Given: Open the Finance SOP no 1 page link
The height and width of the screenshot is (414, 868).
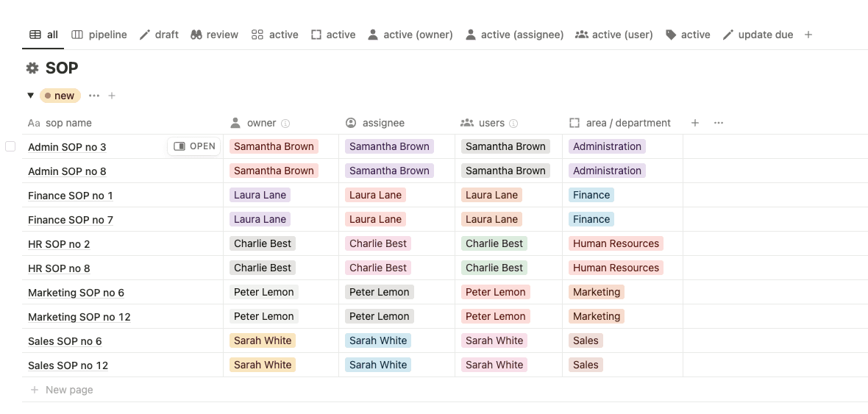Looking at the screenshot, I should pyautogui.click(x=71, y=196).
